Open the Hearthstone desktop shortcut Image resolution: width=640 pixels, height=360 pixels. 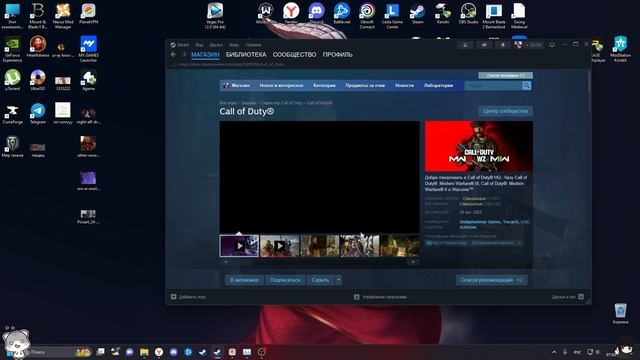(38, 47)
